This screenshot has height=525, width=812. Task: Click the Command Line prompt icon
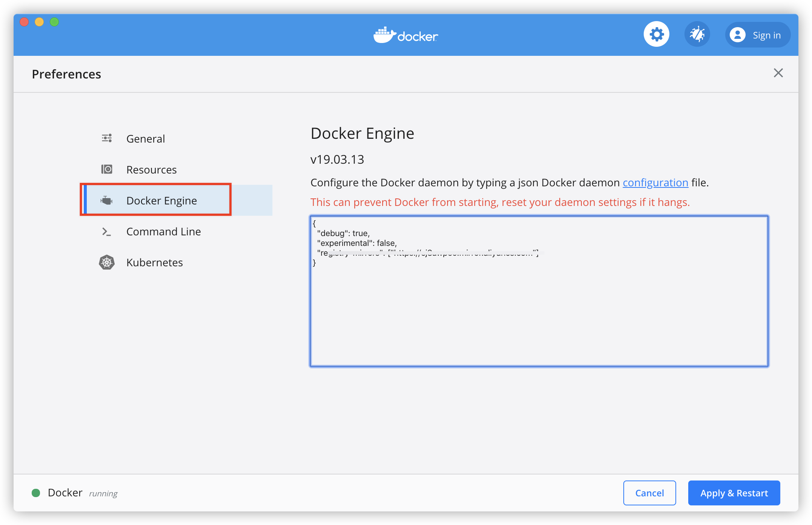click(x=107, y=232)
